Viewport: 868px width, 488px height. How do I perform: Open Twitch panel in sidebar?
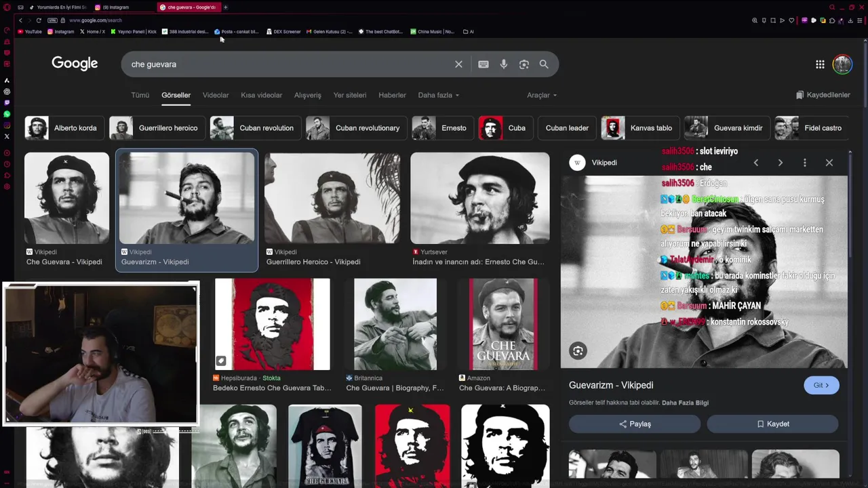[x=7, y=102]
